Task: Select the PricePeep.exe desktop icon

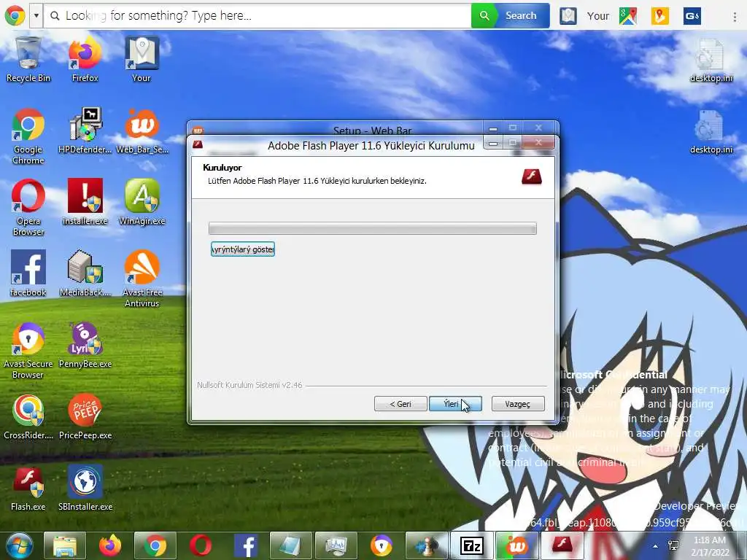Action: point(85,416)
